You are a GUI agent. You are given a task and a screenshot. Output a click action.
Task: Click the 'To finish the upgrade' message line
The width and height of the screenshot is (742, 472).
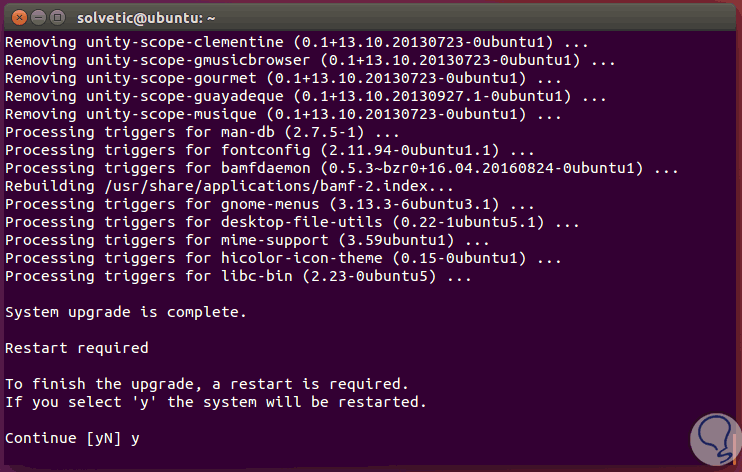tap(207, 384)
